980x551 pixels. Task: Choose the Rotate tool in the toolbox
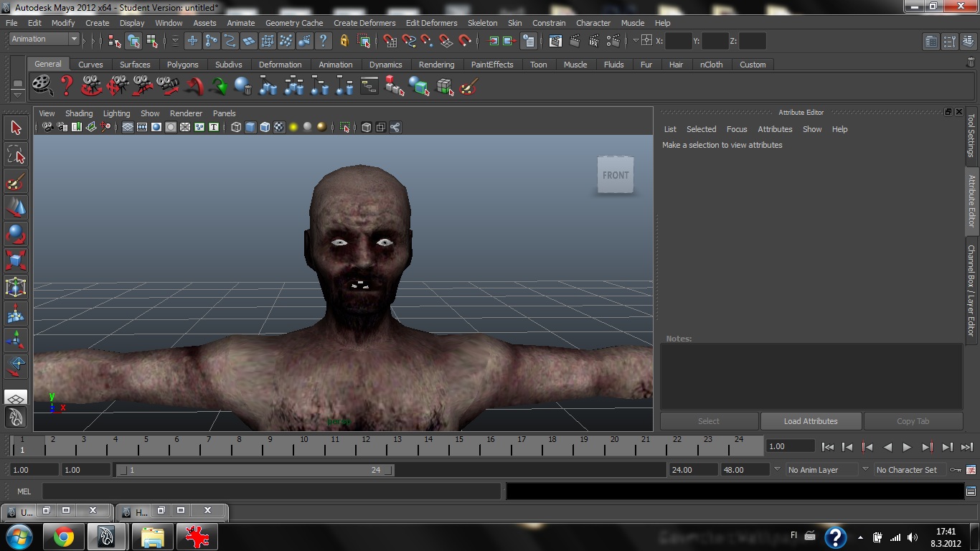pyautogui.click(x=16, y=233)
